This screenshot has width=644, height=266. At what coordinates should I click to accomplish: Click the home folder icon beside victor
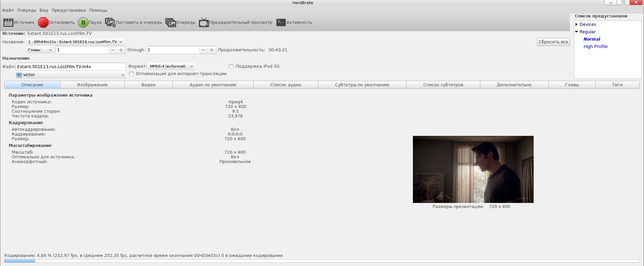click(x=19, y=75)
